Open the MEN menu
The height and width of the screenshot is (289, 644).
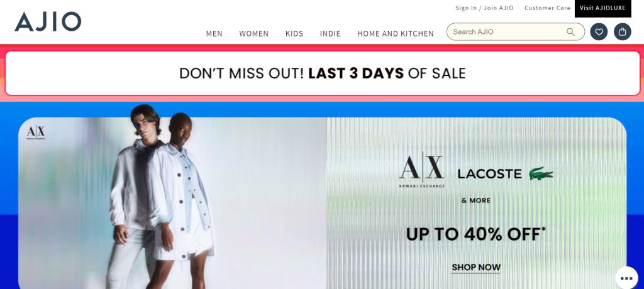pos(214,34)
